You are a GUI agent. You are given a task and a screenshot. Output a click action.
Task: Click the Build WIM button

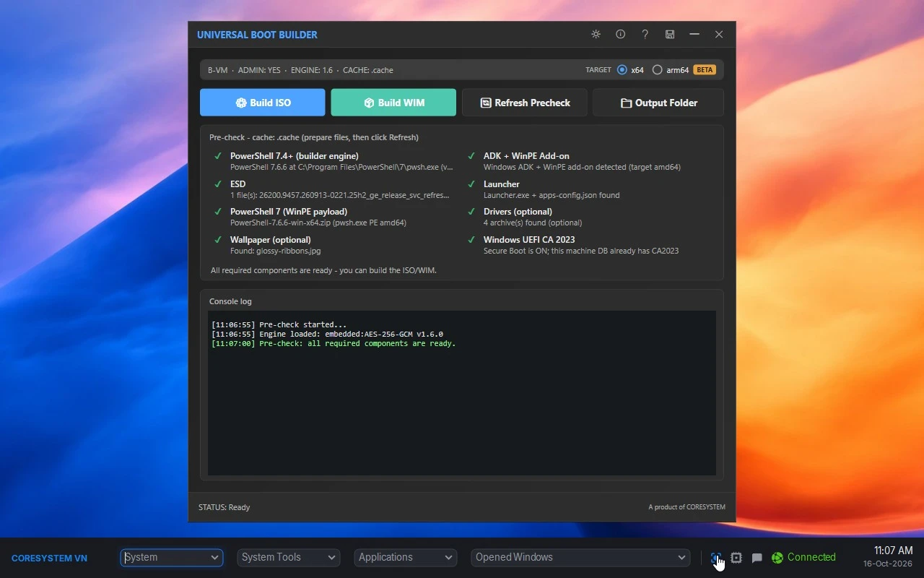click(x=393, y=103)
